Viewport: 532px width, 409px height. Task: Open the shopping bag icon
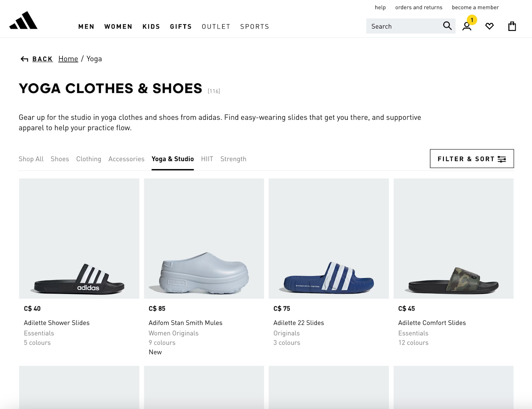pyautogui.click(x=512, y=26)
